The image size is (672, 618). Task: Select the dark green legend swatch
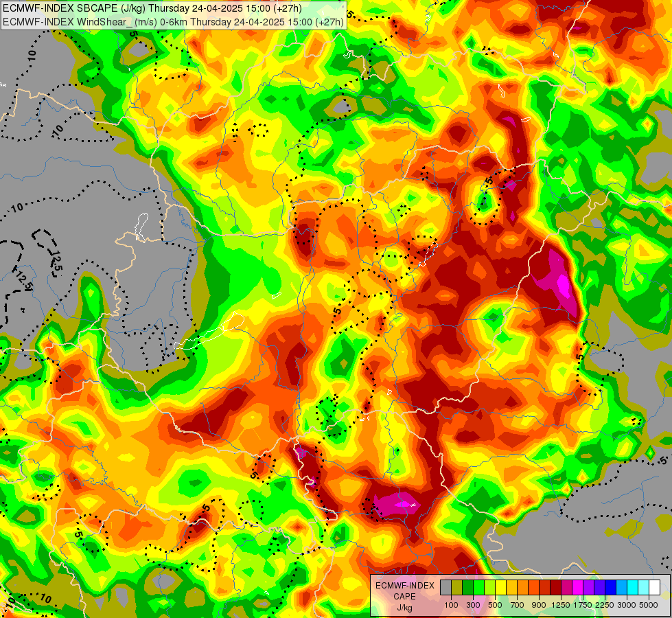click(468, 588)
